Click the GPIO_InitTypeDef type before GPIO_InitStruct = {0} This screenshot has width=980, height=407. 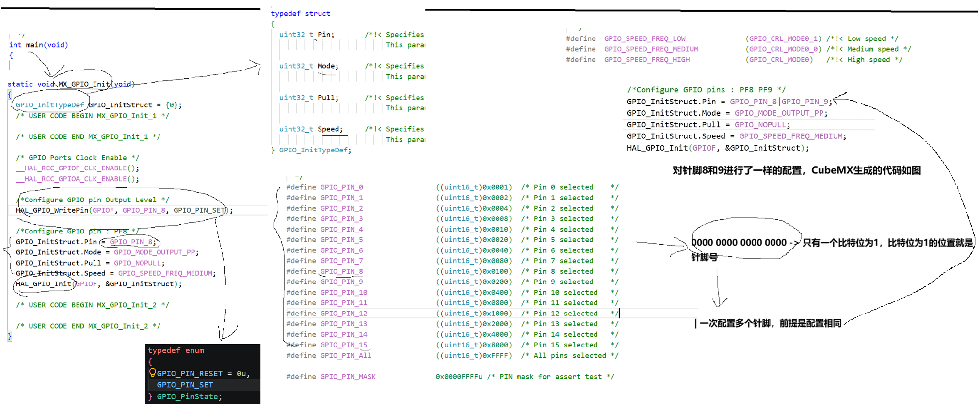[x=50, y=105]
